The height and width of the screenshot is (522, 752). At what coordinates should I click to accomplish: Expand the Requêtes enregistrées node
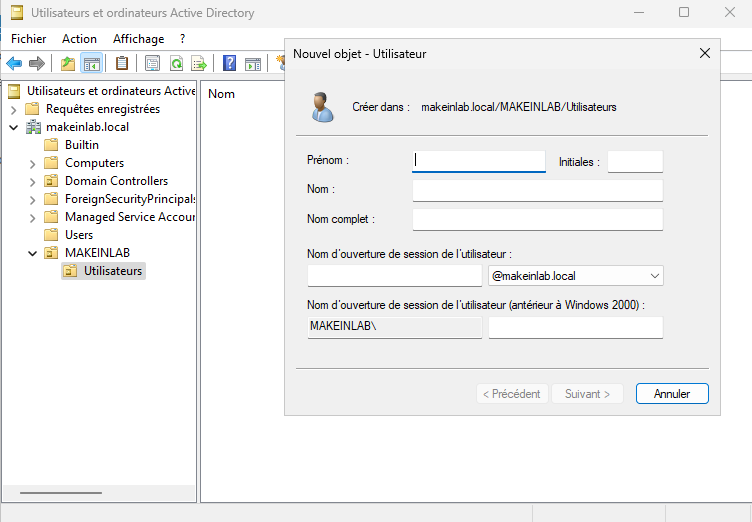(x=14, y=109)
